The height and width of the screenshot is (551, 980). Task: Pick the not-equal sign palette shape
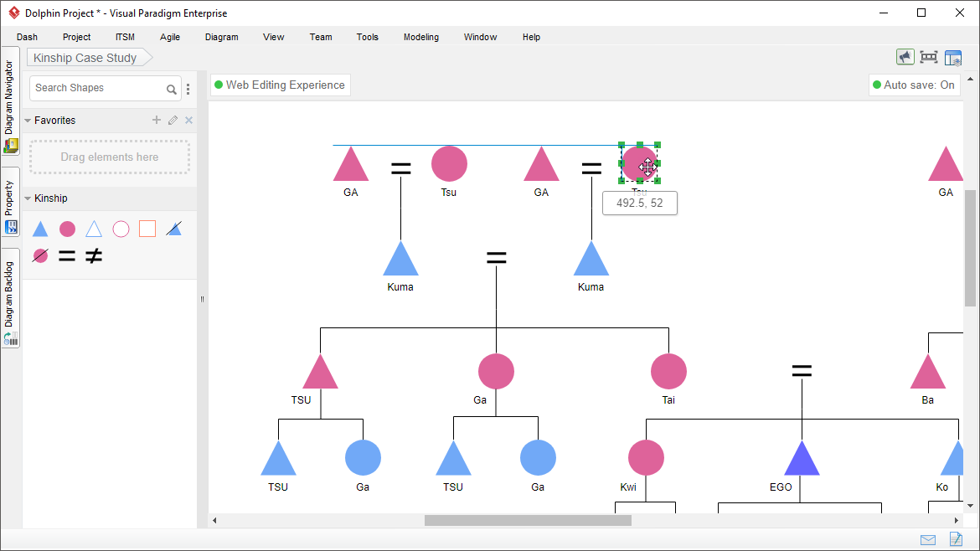94,256
